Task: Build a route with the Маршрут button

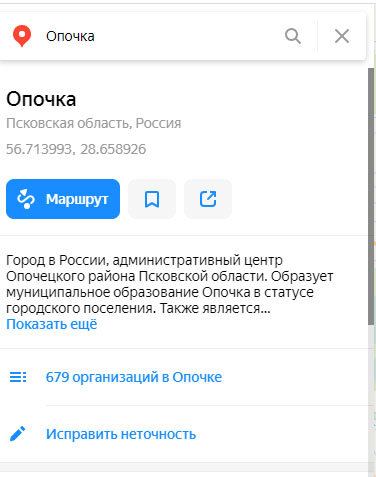Action: coord(63,199)
